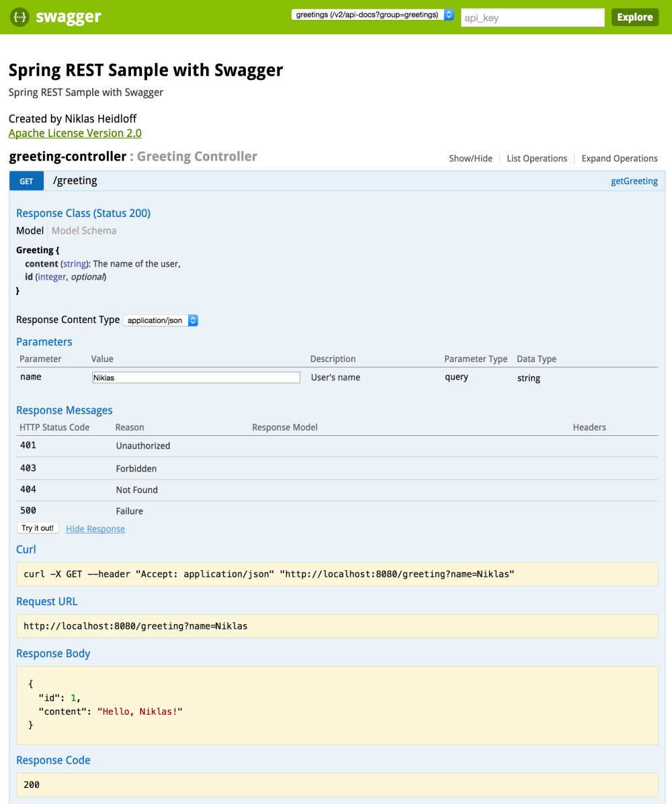Image resolution: width=672 pixels, height=804 pixels.
Task: Click the Request URL heading
Action: click(46, 601)
